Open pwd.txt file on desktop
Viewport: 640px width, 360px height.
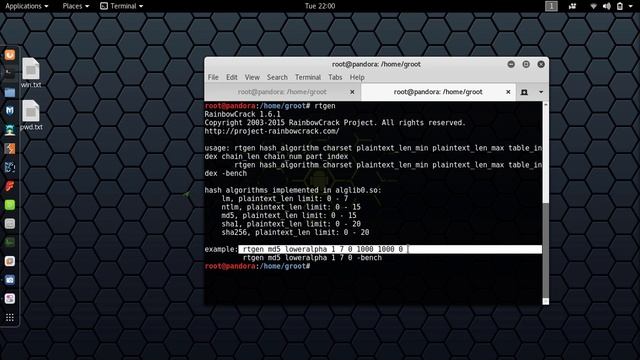click(31, 115)
